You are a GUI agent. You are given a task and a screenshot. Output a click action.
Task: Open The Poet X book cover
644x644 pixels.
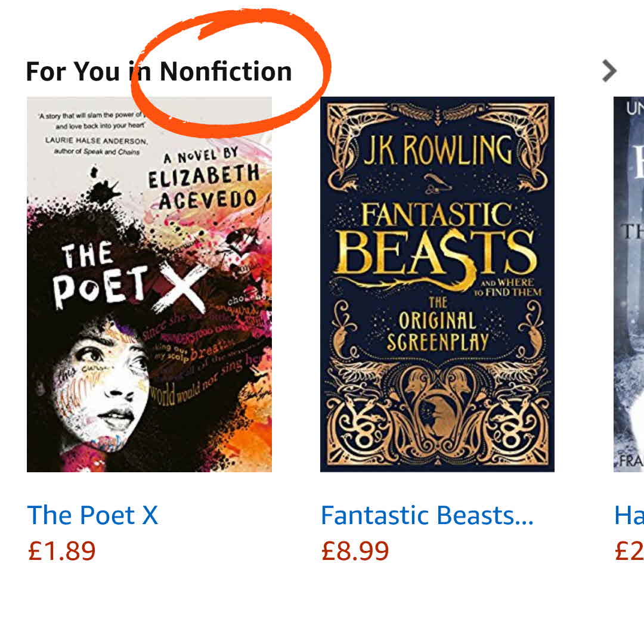click(x=149, y=284)
